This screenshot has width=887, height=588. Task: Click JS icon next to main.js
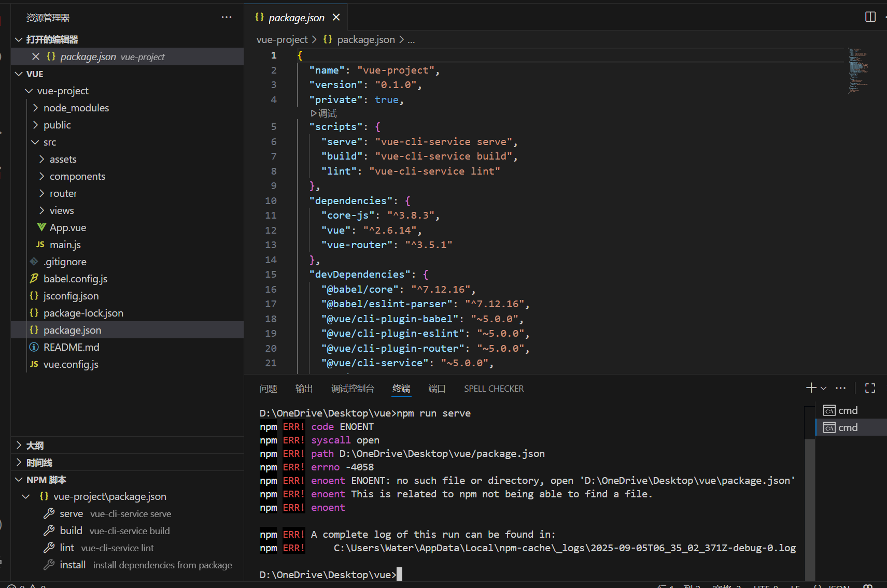pos(40,244)
